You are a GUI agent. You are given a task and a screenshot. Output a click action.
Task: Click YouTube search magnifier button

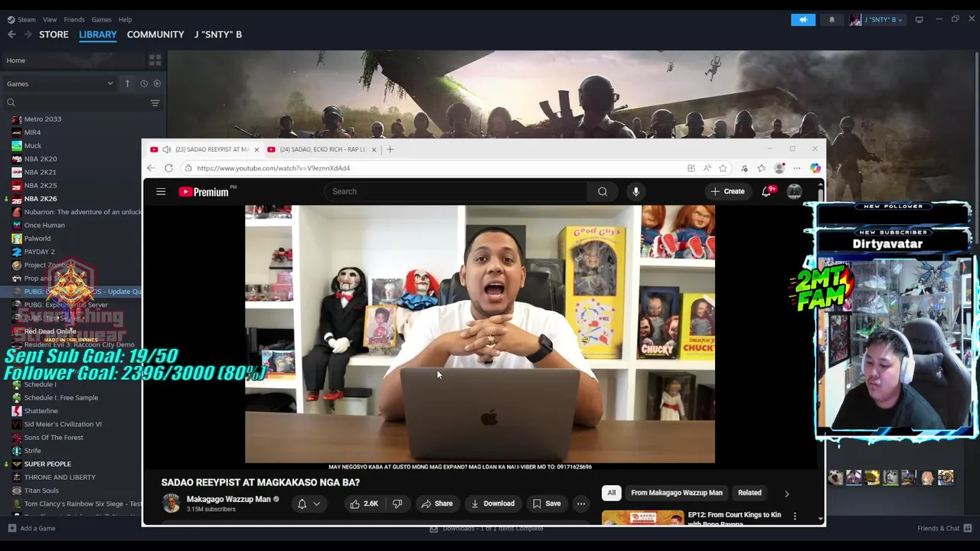603,191
